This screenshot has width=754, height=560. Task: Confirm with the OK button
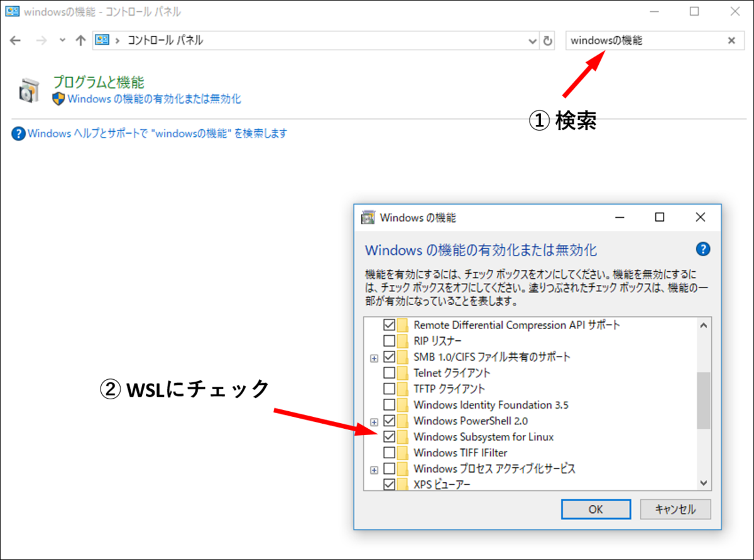point(596,509)
